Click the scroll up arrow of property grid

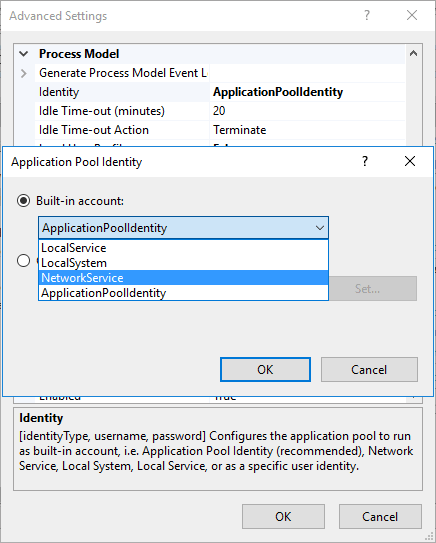[x=413, y=54]
